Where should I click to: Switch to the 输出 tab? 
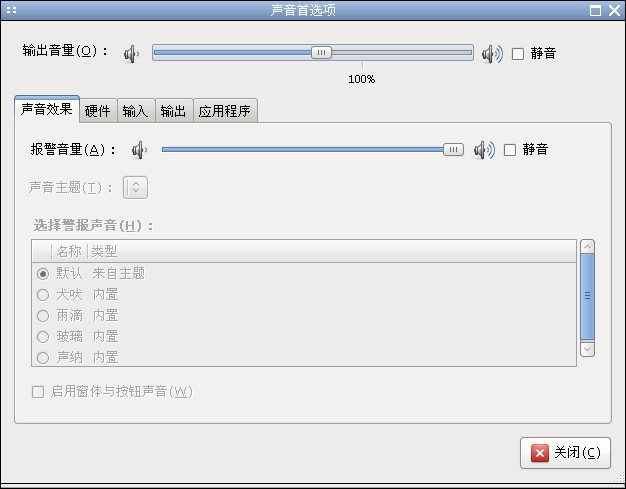(173, 111)
